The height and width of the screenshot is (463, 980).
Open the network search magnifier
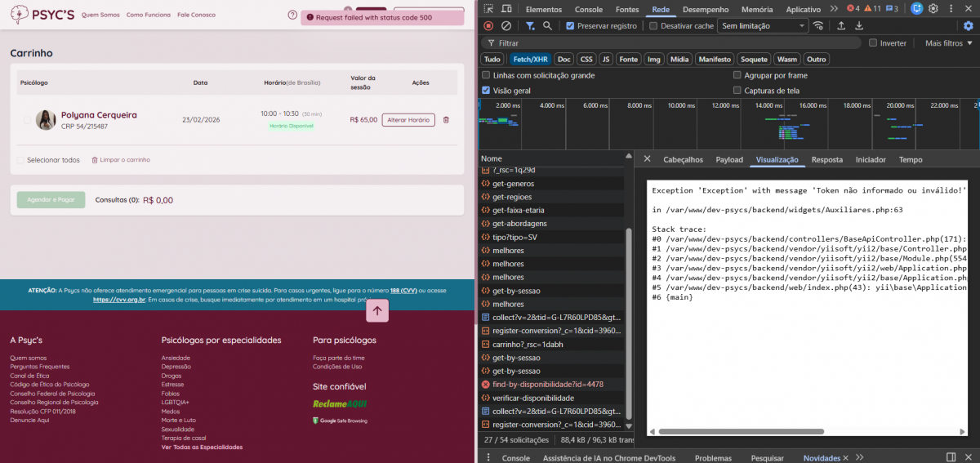547,26
